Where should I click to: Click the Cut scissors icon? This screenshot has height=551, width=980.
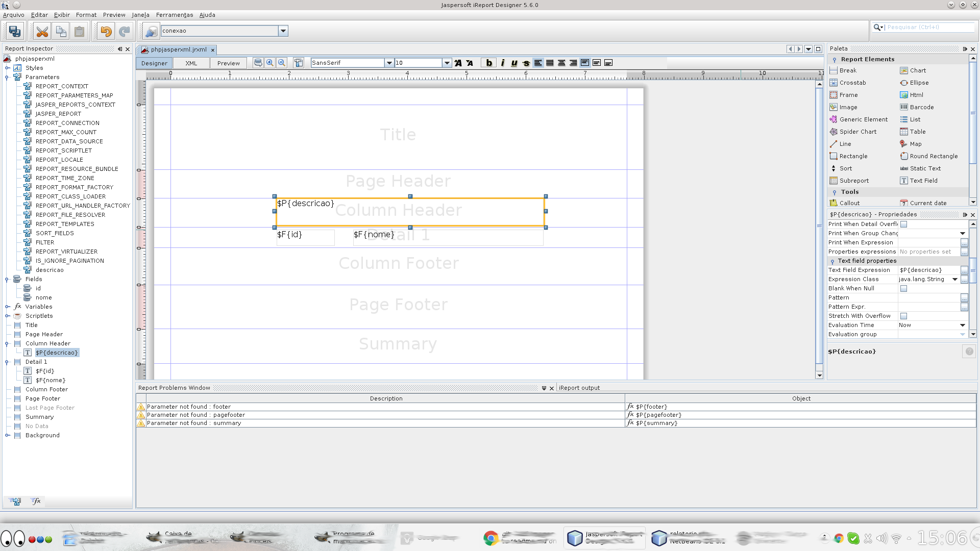42,31
